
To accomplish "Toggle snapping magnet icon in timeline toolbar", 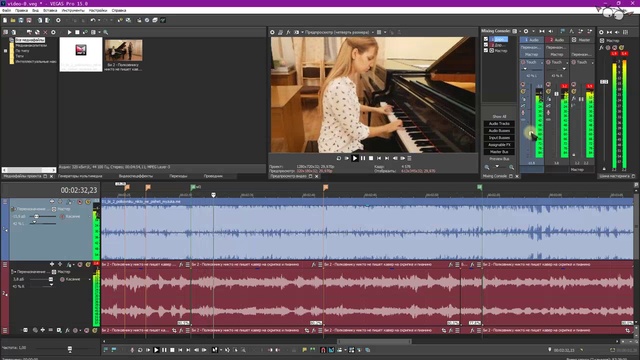I will point(323,350).
